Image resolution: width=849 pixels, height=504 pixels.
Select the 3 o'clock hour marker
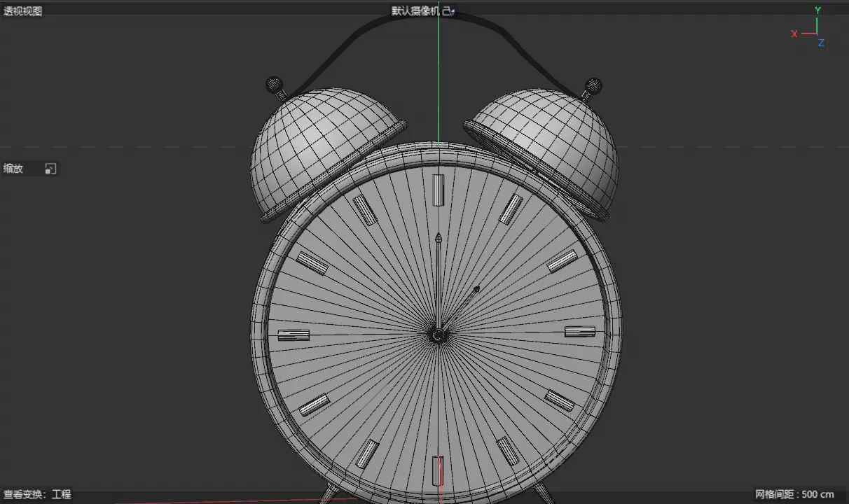point(580,332)
